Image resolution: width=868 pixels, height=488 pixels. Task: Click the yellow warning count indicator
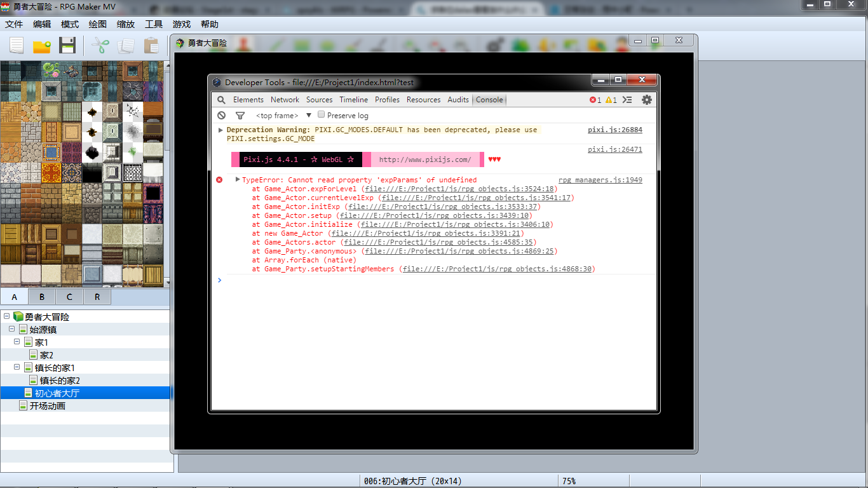point(611,100)
